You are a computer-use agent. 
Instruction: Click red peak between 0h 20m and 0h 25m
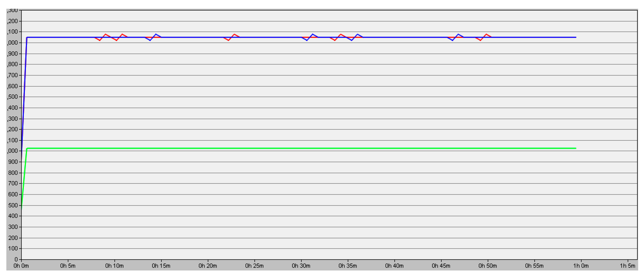pyautogui.click(x=234, y=34)
